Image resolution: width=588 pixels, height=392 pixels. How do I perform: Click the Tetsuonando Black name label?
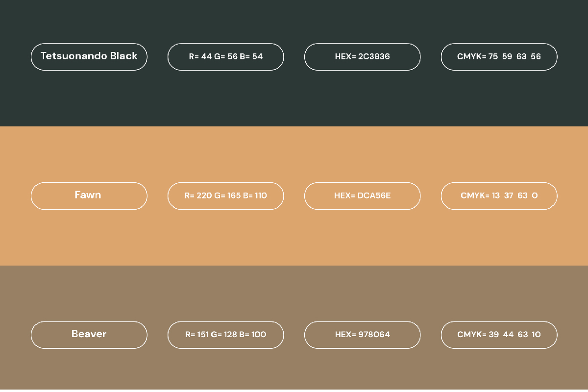coord(89,56)
